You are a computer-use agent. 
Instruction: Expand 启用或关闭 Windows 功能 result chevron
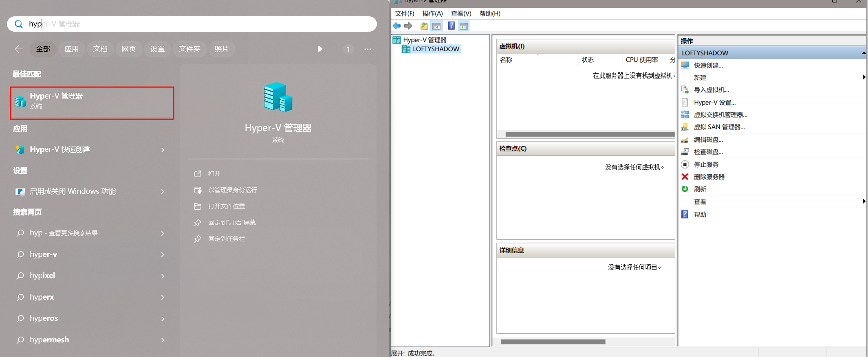(x=163, y=191)
